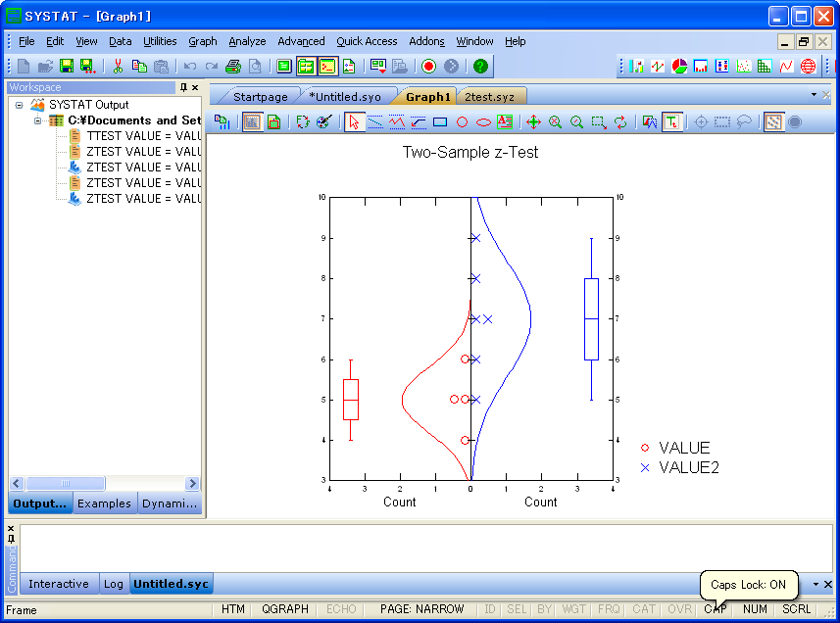Open the Graph menu

203,41
